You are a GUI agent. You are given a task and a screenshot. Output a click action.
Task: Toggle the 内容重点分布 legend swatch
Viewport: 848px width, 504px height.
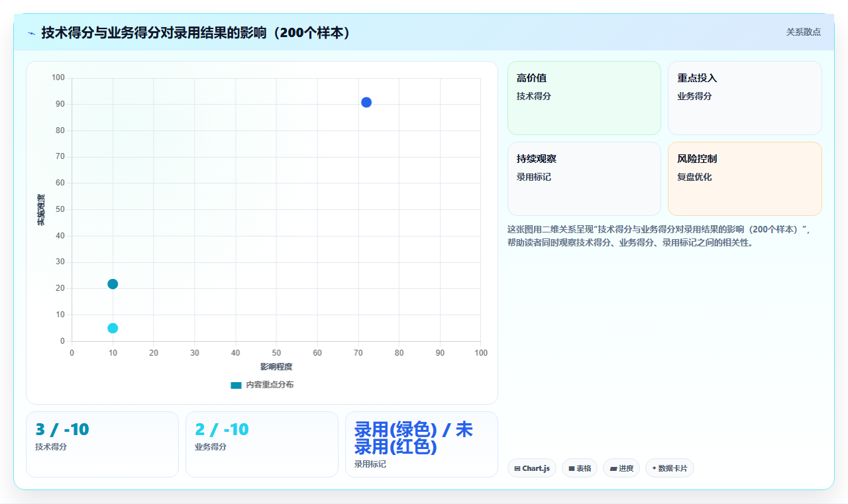236,385
